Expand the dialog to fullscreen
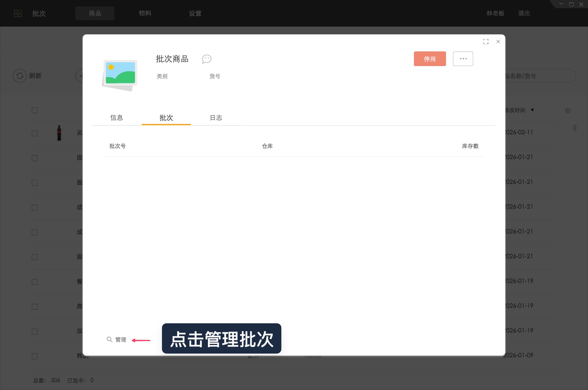Viewport: 588px width, 390px height. tap(486, 41)
